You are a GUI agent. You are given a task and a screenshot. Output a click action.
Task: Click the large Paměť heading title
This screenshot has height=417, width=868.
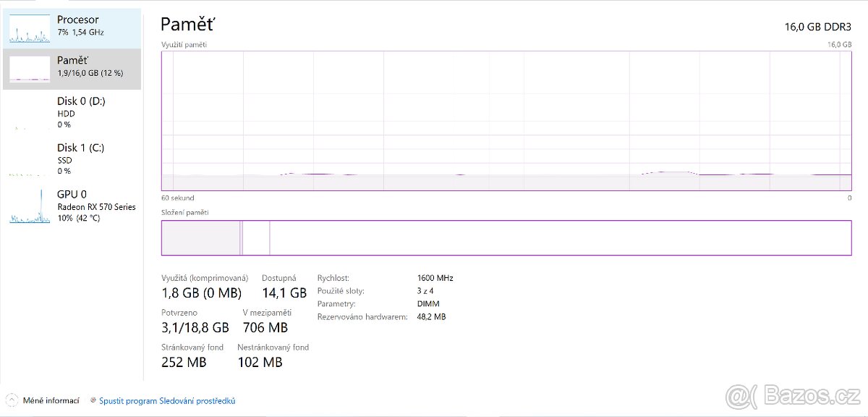click(x=187, y=25)
